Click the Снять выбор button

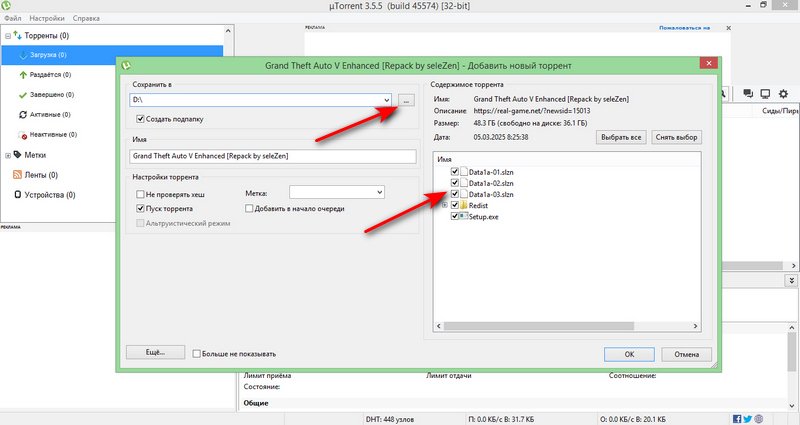[x=678, y=137]
